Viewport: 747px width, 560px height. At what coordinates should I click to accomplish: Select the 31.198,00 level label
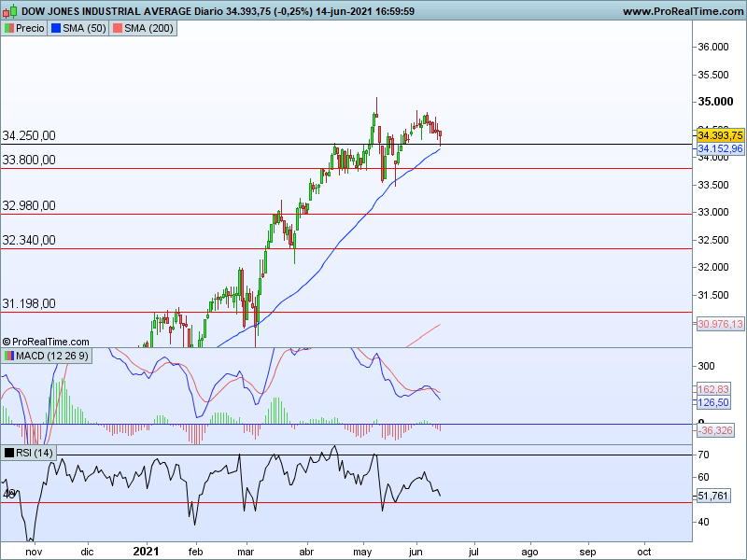[x=29, y=304]
